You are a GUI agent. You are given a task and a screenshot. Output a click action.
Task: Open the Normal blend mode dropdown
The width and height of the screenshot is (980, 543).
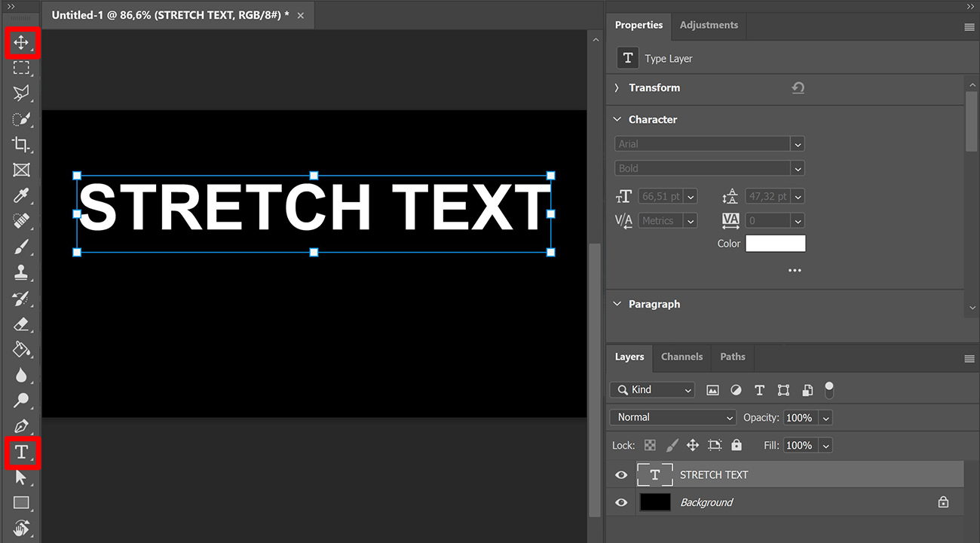[x=672, y=416]
